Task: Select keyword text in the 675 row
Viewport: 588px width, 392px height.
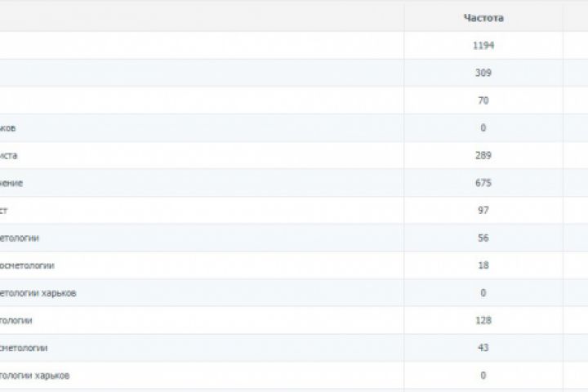Action: pos(17,183)
